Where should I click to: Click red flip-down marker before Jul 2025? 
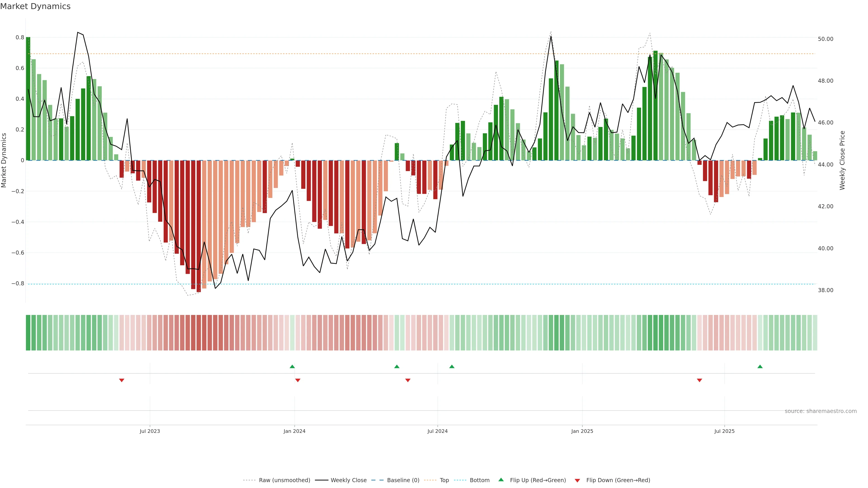pyautogui.click(x=699, y=380)
